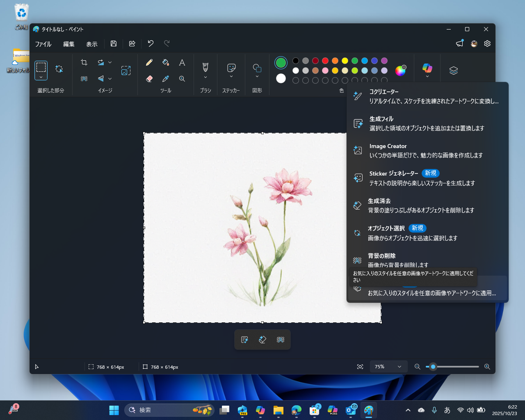The height and width of the screenshot is (420, 525).
Task: Click the Undo arrow
Action: coord(151,43)
